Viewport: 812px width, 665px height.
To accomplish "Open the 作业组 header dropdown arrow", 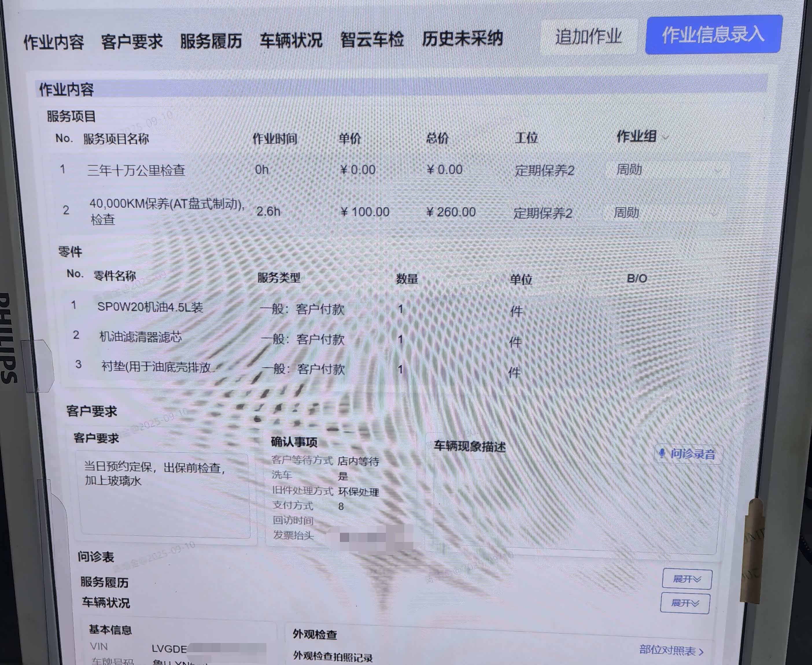I will (666, 137).
